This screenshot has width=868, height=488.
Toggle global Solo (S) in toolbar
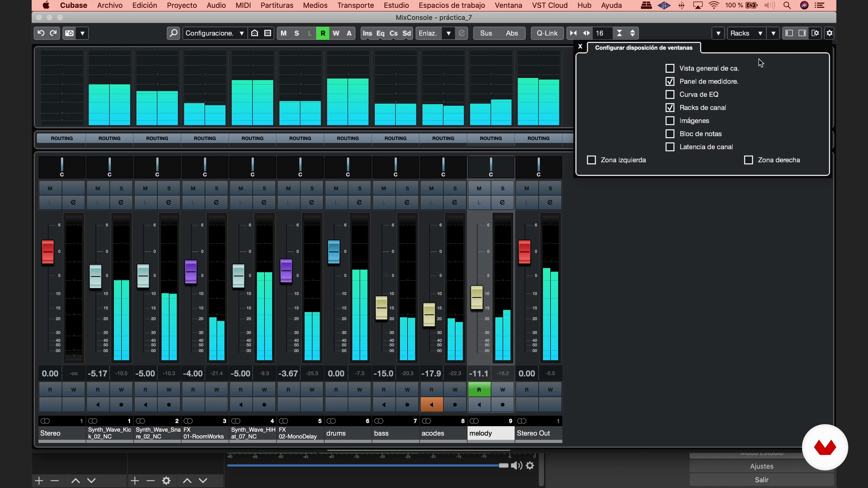click(297, 33)
